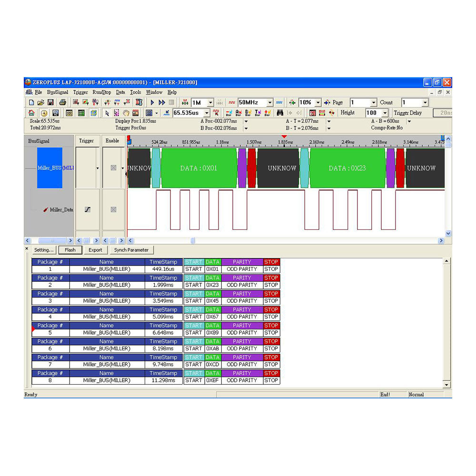Open the Help menu
The image size is (476, 476).
point(172,92)
